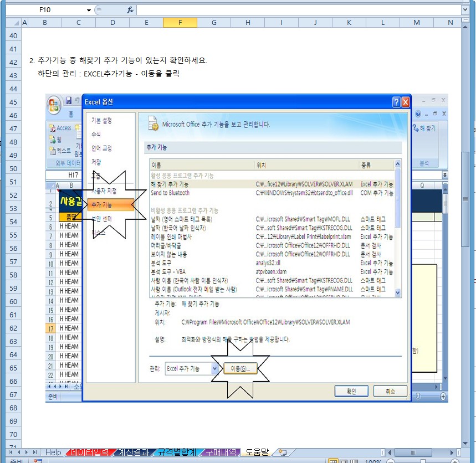Viewport: 476px width, 463px height.
Task: Open the Name Box dropdown arrow
Action: pos(89,10)
